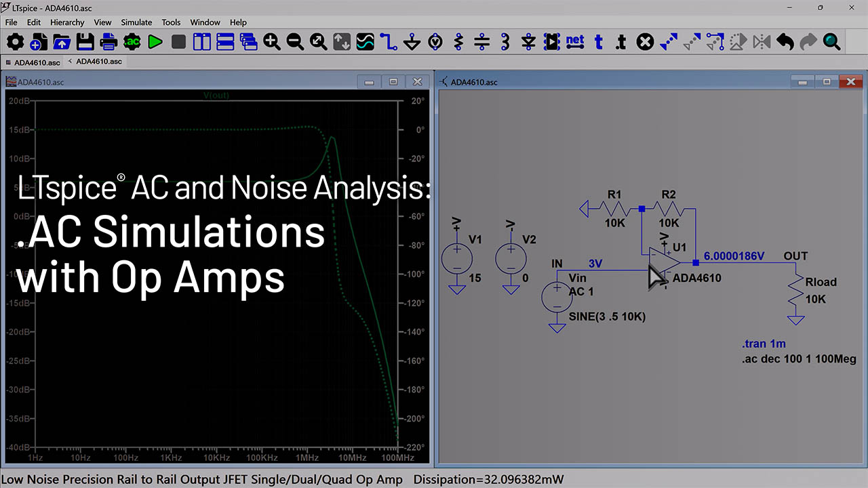Place a ground symbol

pyautogui.click(x=412, y=42)
